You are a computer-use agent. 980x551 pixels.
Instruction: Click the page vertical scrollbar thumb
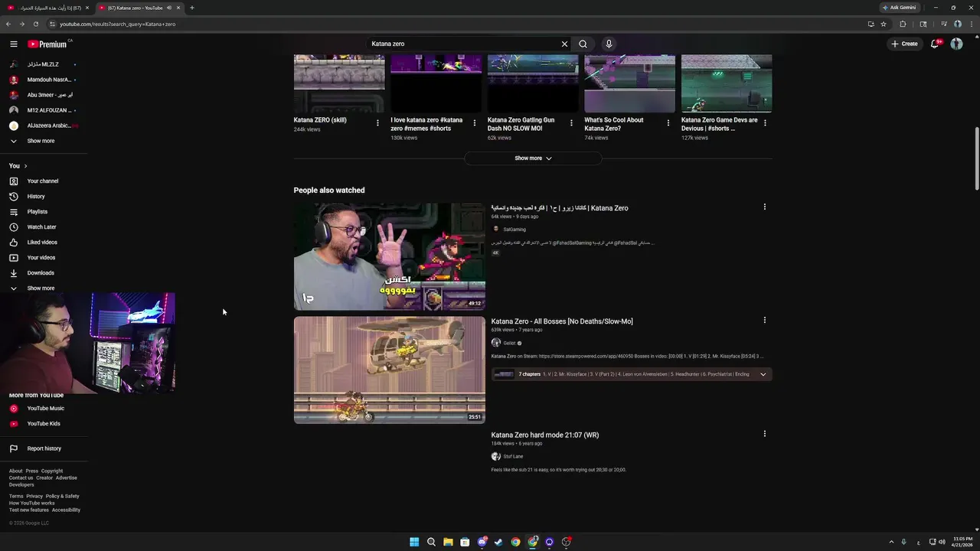click(x=976, y=158)
